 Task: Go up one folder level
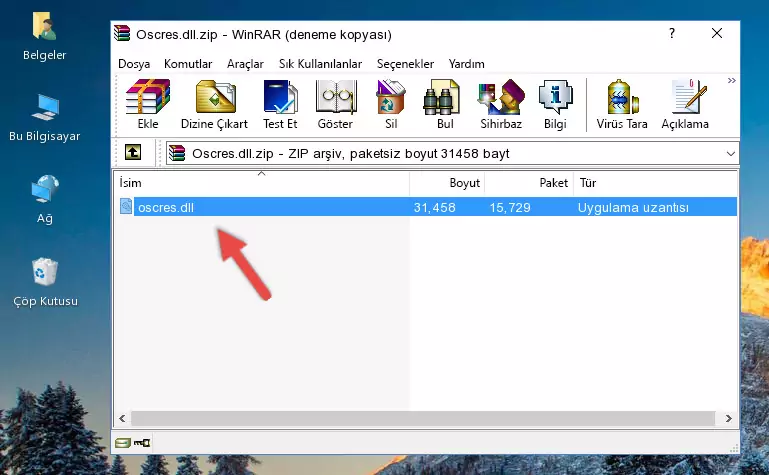point(133,152)
